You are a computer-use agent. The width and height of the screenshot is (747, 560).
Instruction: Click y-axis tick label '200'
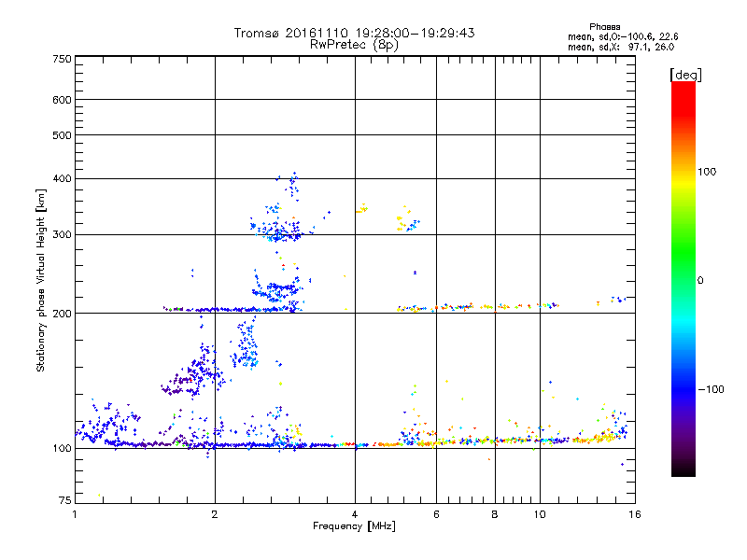[62, 314]
